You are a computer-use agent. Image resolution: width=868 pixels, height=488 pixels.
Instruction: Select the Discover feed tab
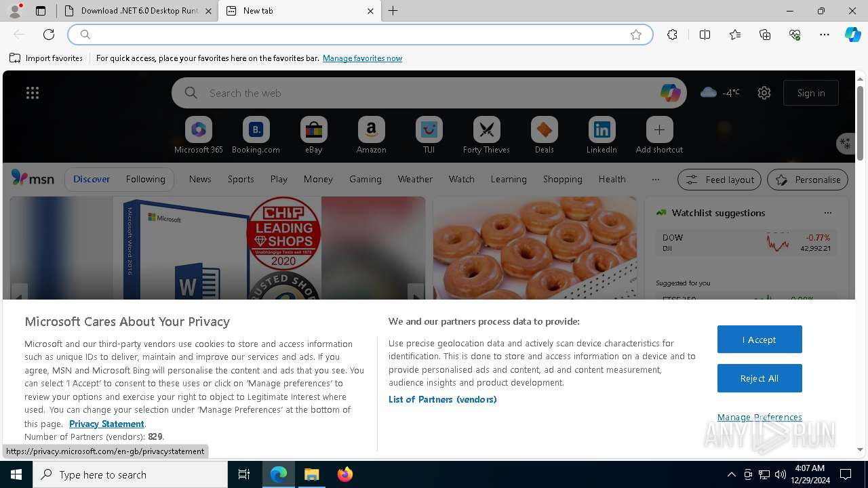click(x=92, y=179)
